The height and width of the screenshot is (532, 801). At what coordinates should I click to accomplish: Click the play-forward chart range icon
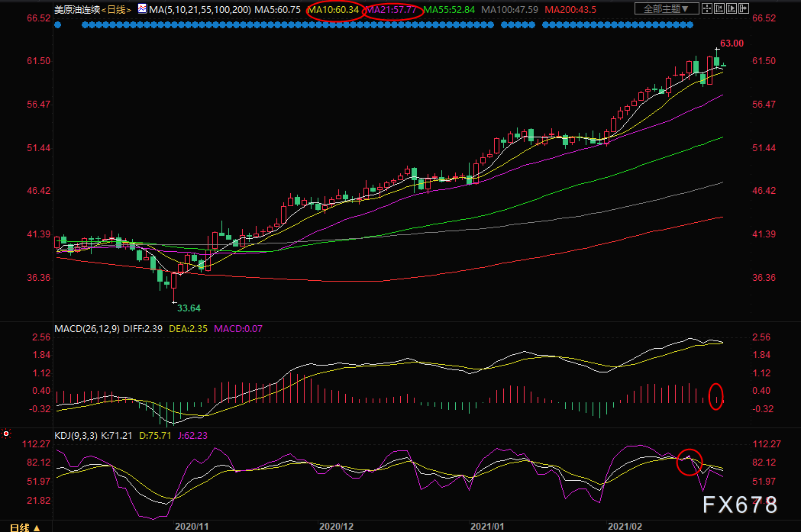coord(732,8)
